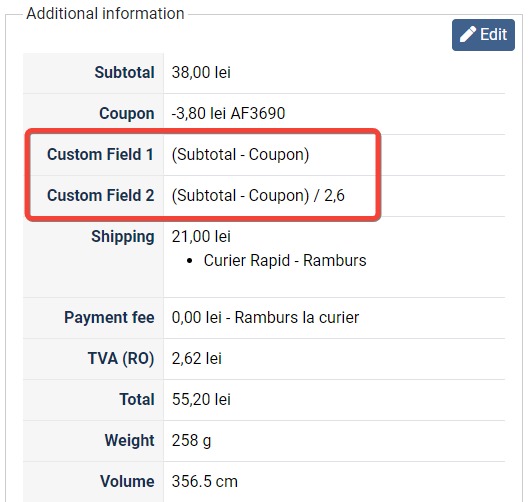Click the 55,20 lei total value
The width and height of the screenshot is (531, 502).
click(x=201, y=400)
